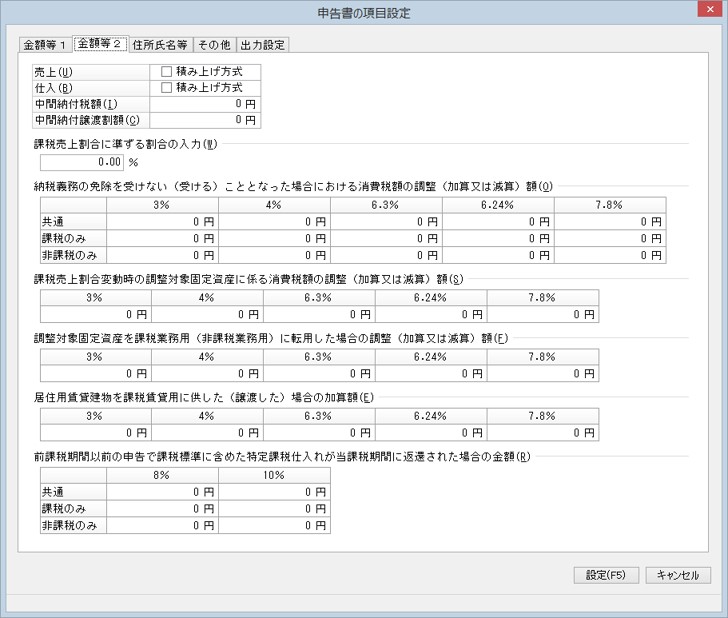Screen dimensions: 728x618
Task: Click the 中間納付税額 amount field
Action: [x=205, y=104]
